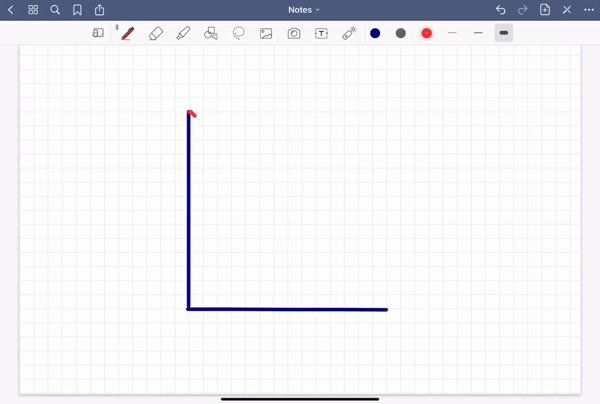Image resolution: width=600 pixels, height=404 pixels.
Task: Toggle the zoom window tool
Action: point(98,33)
